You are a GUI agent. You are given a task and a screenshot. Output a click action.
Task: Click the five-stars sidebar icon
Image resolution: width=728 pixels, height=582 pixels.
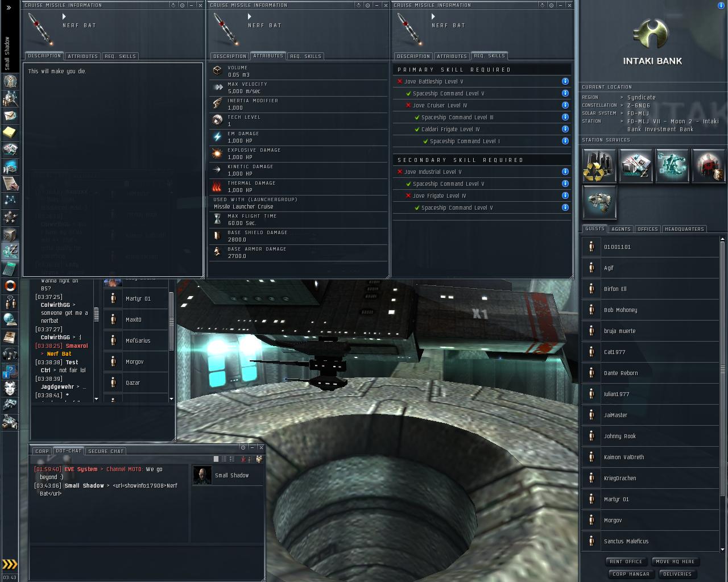click(x=10, y=217)
